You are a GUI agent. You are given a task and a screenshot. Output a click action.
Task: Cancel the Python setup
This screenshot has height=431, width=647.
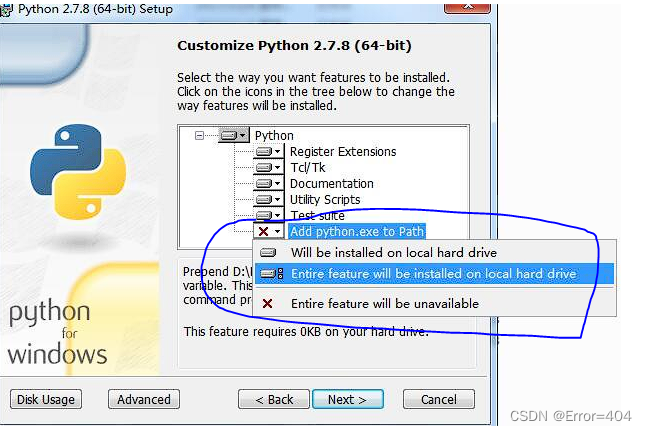439,399
